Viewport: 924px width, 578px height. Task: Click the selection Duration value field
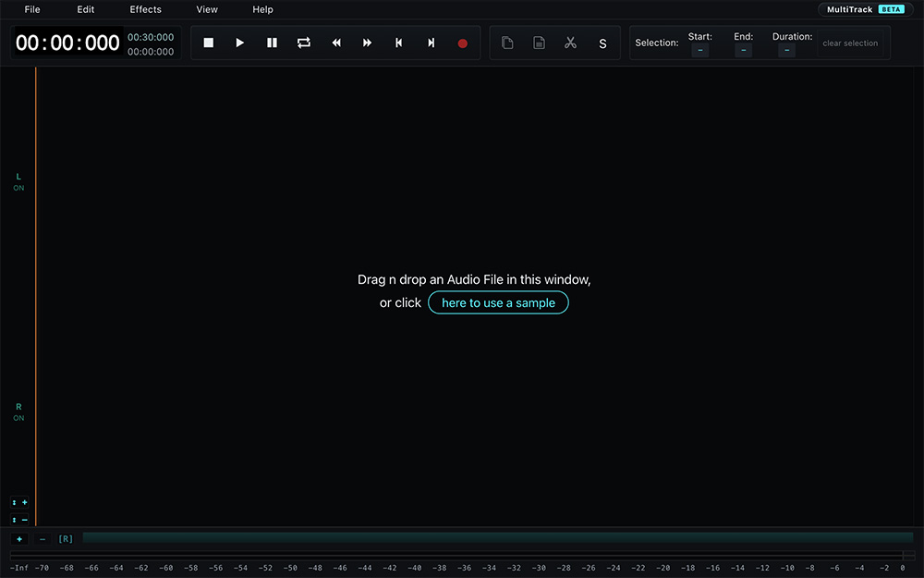pyautogui.click(x=786, y=51)
